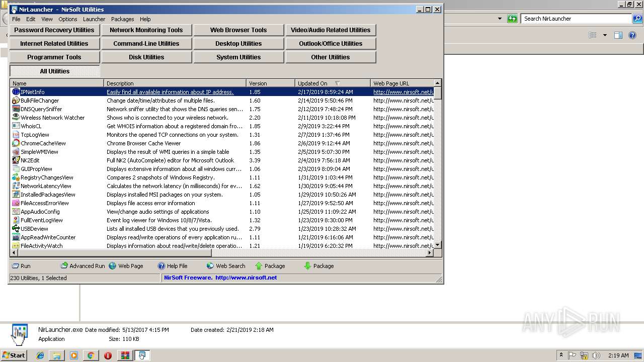644x362 pixels.
Task: Click the NetworkLatencyView row icon
Action: pyautogui.click(x=16, y=186)
